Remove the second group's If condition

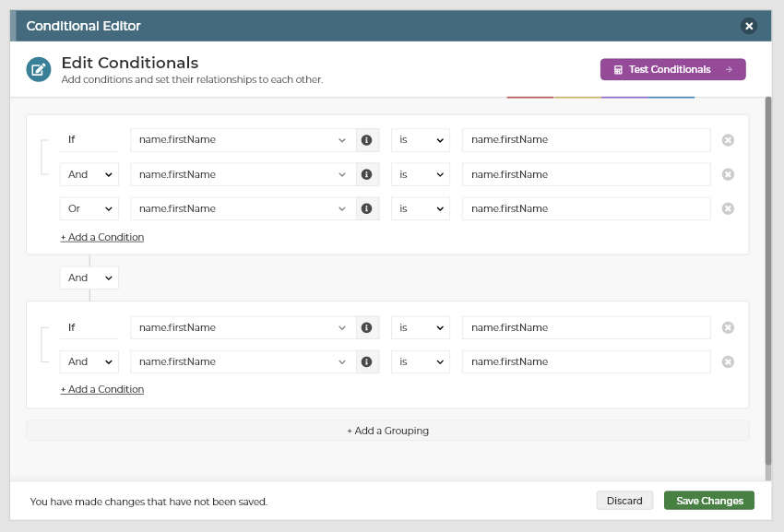point(728,327)
